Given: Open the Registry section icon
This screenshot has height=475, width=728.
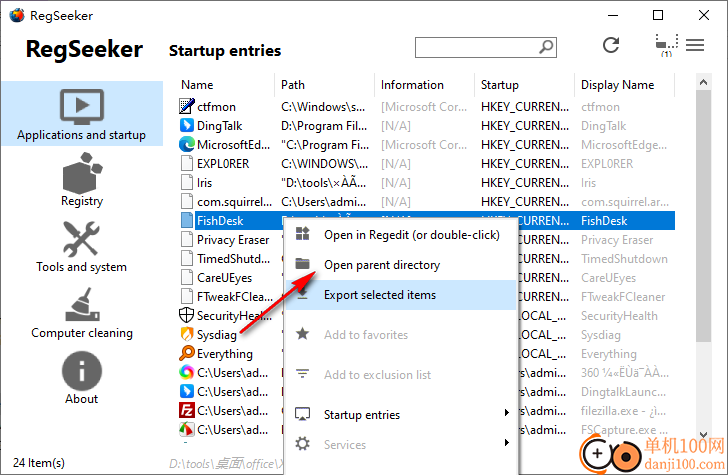Looking at the screenshot, I should click(x=82, y=173).
